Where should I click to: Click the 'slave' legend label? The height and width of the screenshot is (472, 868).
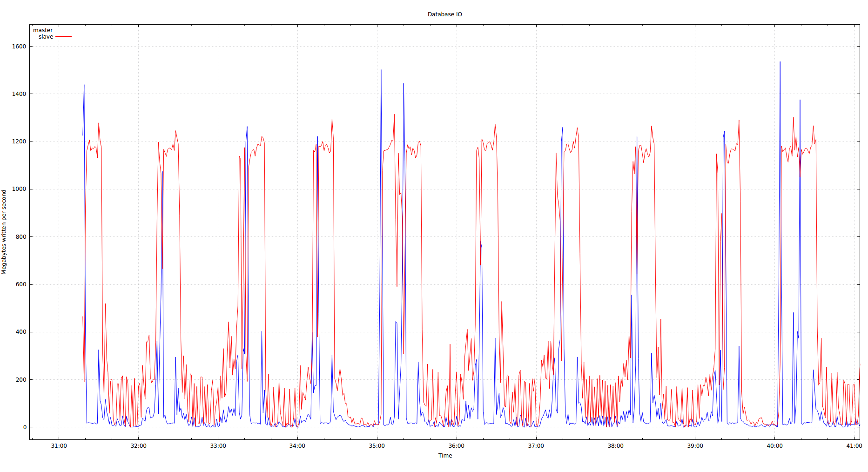point(46,37)
